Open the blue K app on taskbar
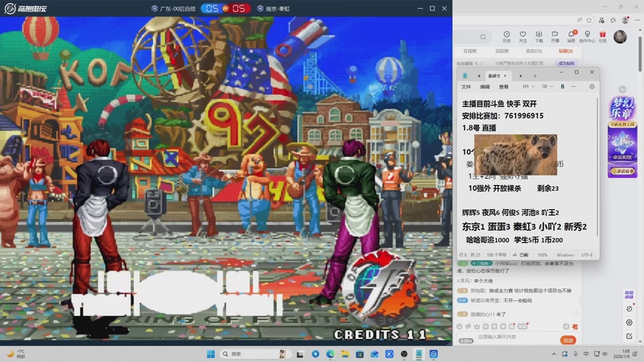Image resolution: width=644 pixels, height=362 pixels. point(389,354)
